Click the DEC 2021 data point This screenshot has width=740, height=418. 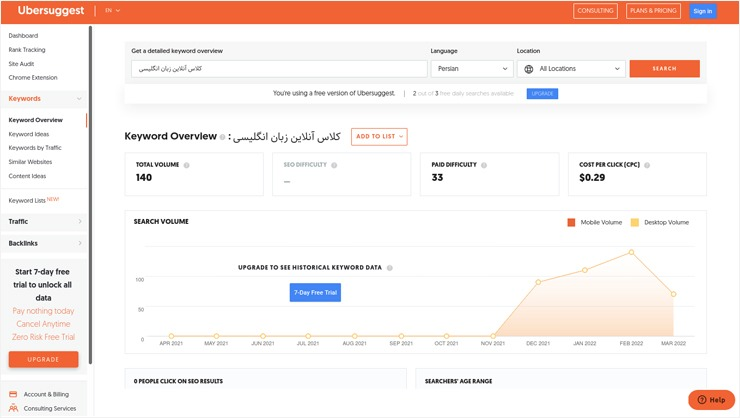[538, 282]
